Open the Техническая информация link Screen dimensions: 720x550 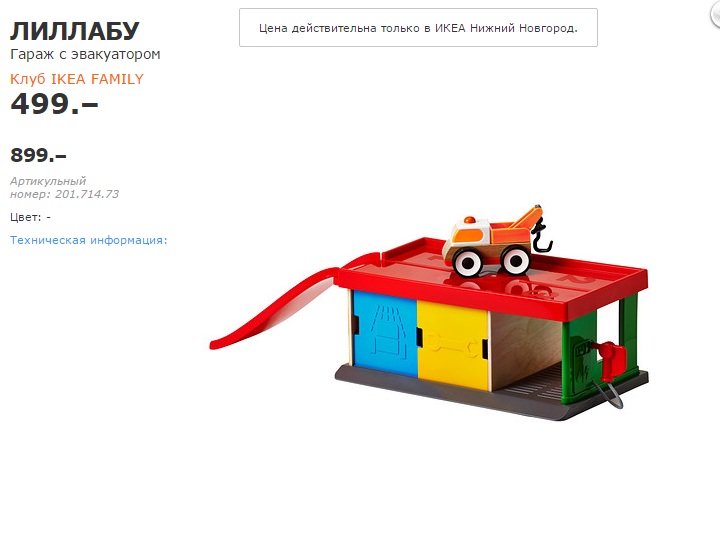(x=89, y=240)
